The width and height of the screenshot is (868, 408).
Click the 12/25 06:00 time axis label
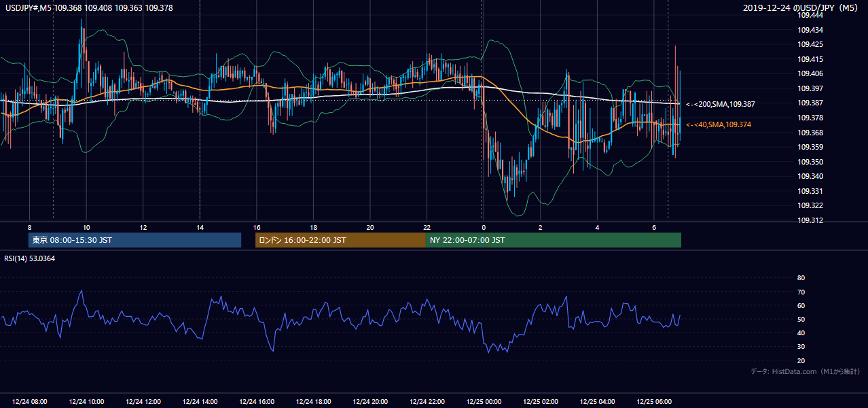[653, 402]
